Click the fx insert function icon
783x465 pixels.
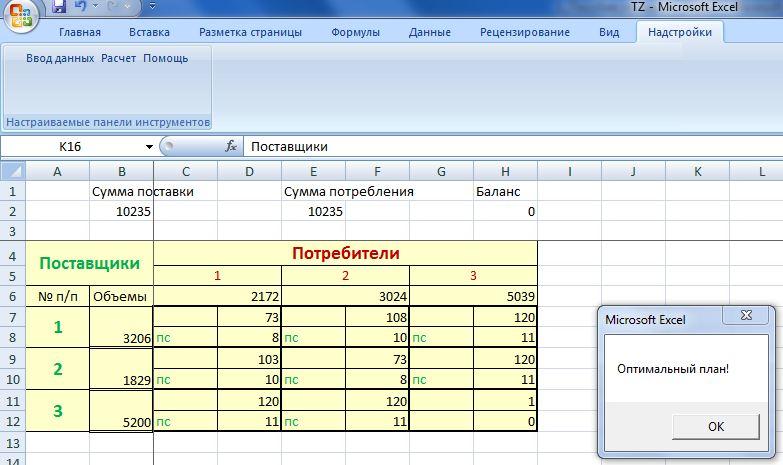231,146
